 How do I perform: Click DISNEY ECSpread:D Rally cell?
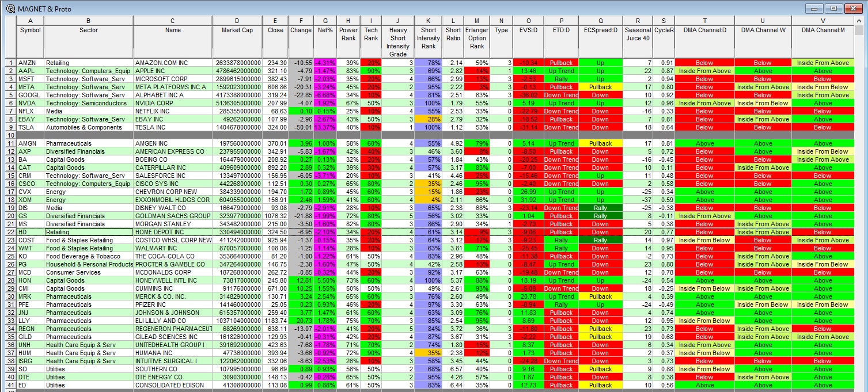600,208
